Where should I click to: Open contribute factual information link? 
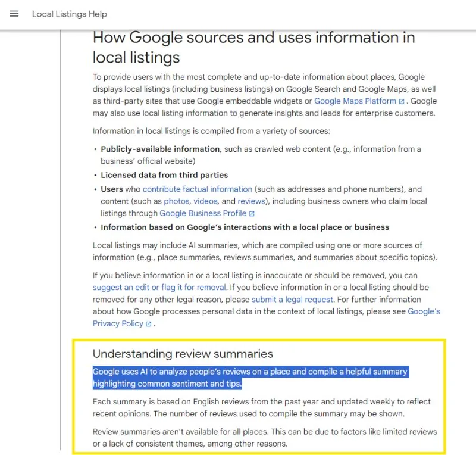[198, 189]
